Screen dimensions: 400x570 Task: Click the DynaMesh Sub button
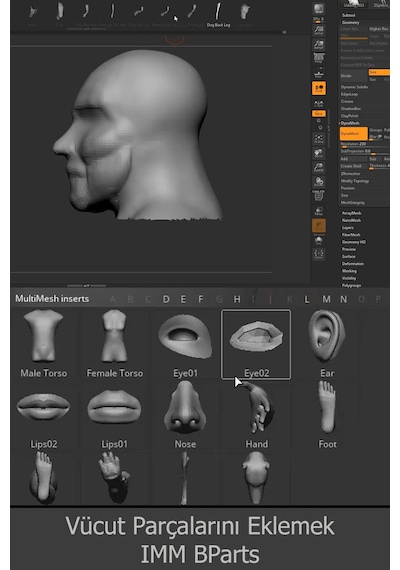375,159
